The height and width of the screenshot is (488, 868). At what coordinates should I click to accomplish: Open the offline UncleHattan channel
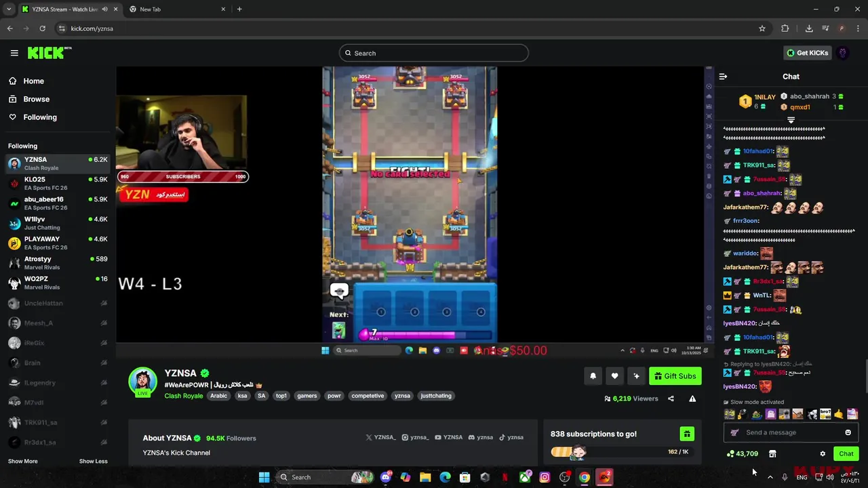(58, 303)
